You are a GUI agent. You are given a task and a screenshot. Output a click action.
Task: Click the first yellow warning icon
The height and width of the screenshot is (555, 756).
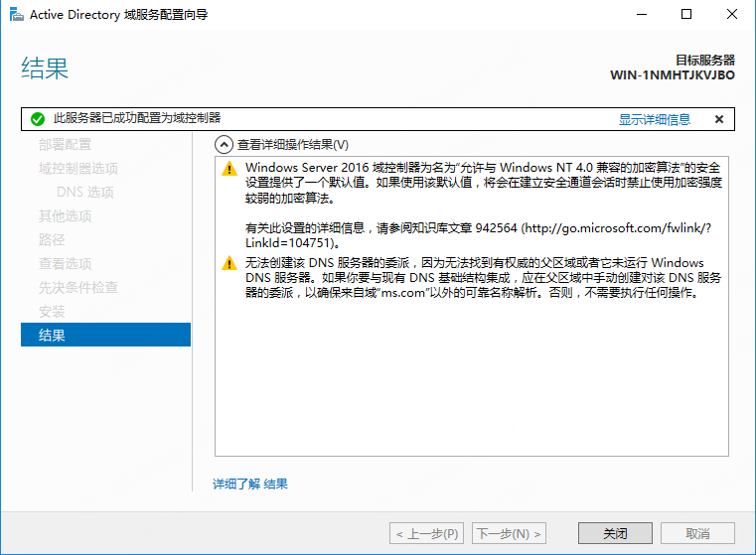click(x=229, y=168)
